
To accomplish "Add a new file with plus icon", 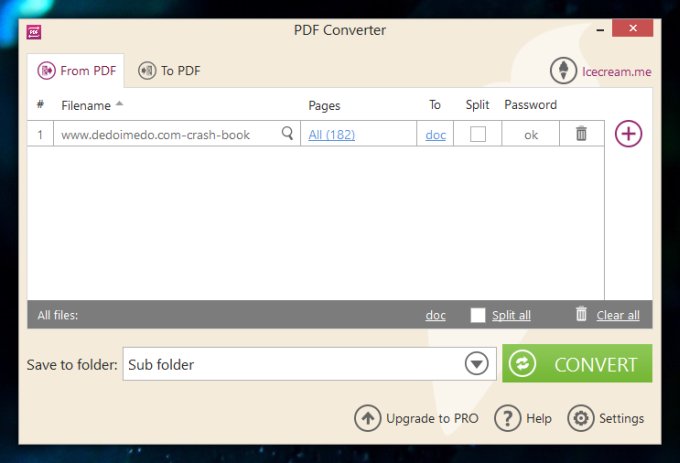I will coord(628,134).
